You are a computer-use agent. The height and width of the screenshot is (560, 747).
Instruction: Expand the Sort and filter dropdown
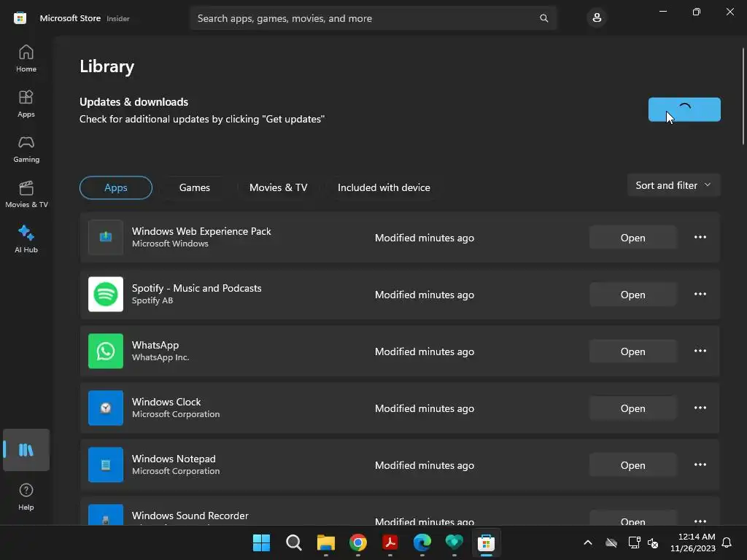(673, 185)
